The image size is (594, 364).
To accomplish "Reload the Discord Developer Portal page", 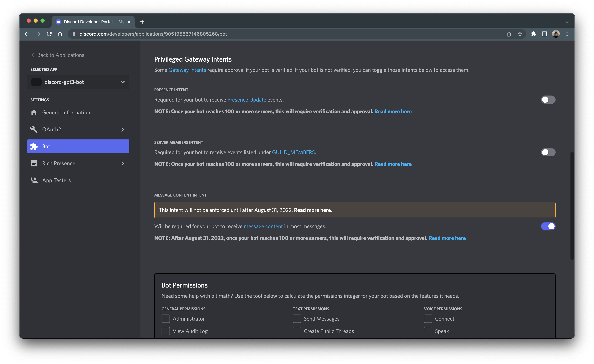I will click(49, 34).
